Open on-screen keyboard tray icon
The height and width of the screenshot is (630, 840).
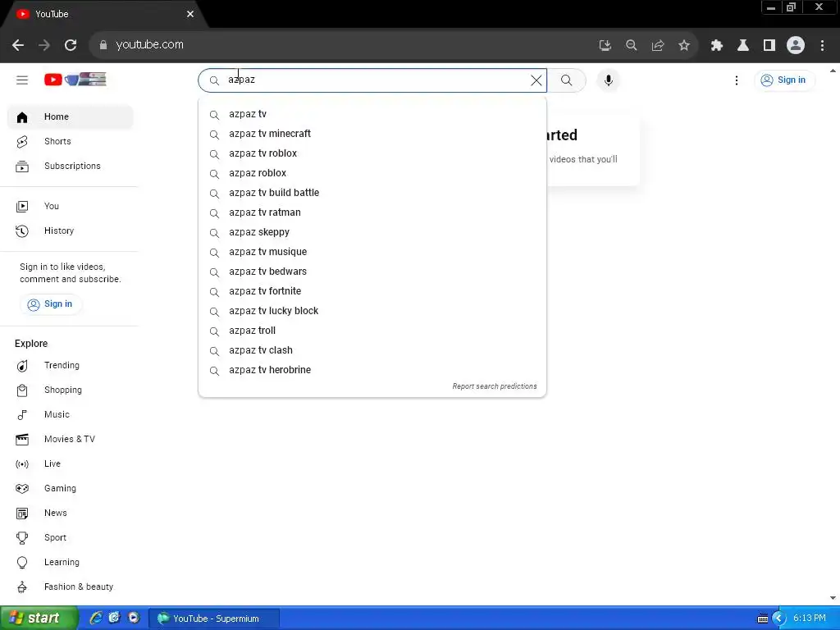pos(762,619)
